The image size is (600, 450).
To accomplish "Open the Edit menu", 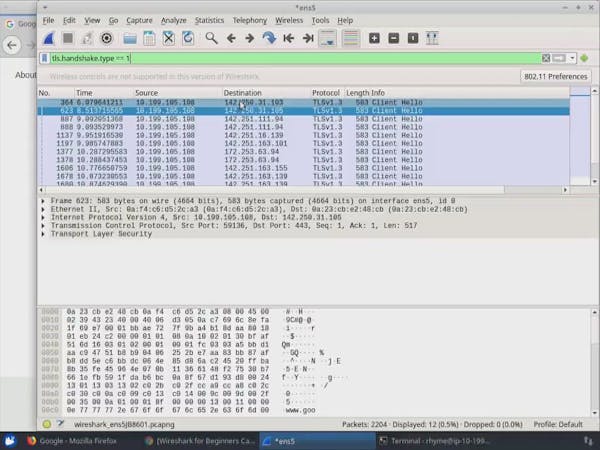I will (x=69, y=20).
